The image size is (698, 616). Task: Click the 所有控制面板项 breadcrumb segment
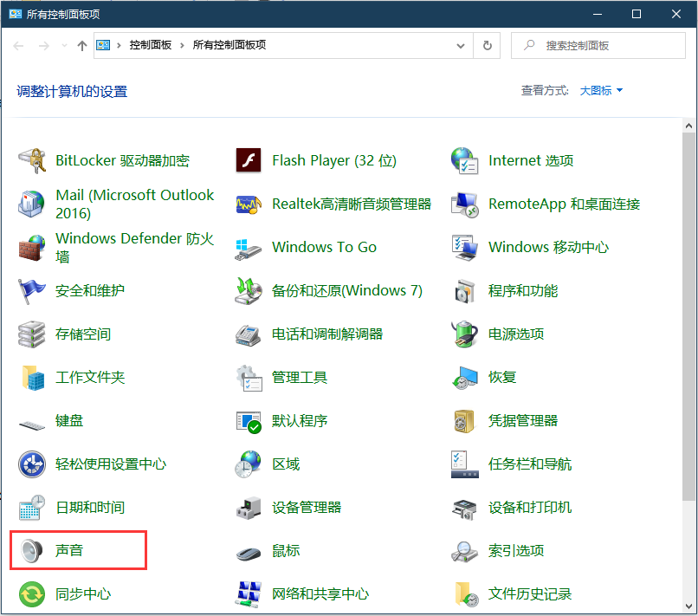[x=229, y=45]
